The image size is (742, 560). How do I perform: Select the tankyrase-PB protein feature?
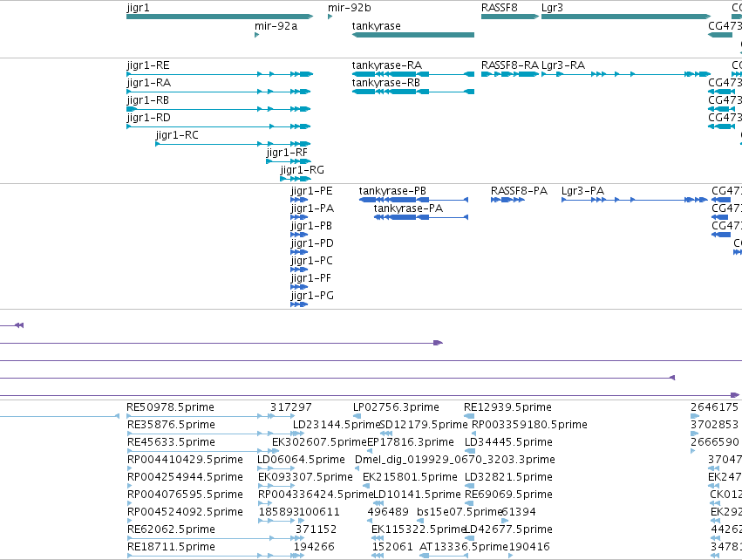[413, 200]
